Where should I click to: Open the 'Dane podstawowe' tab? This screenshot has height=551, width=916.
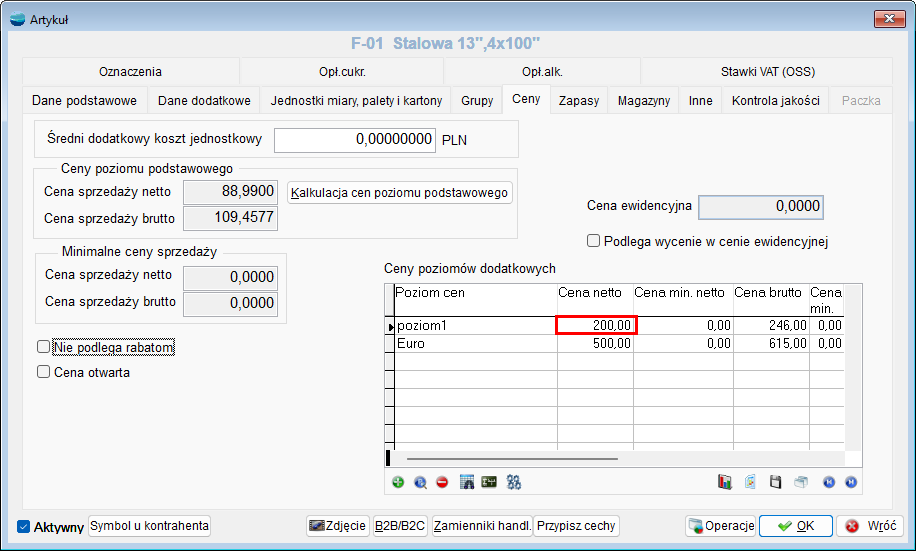pyautogui.click(x=84, y=101)
